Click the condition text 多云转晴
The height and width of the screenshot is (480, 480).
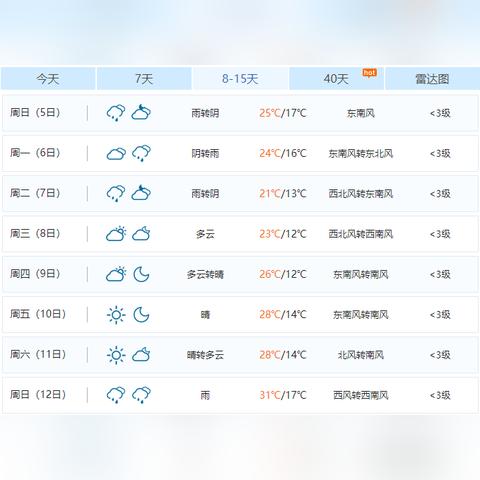[x=205, y=275]
